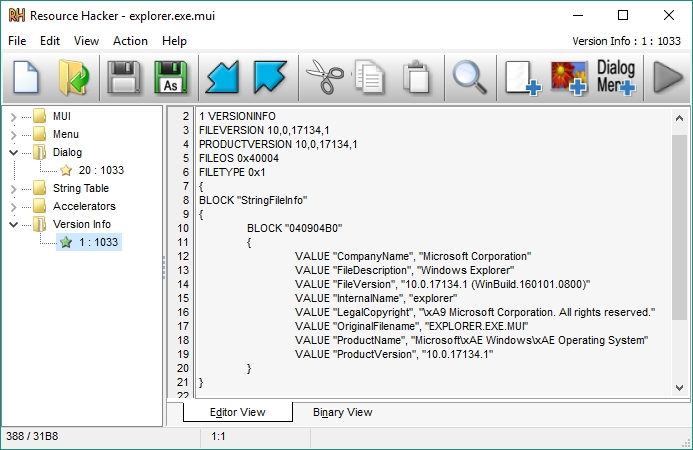Click the grey Save floppy icon

(x=124, y=78)
